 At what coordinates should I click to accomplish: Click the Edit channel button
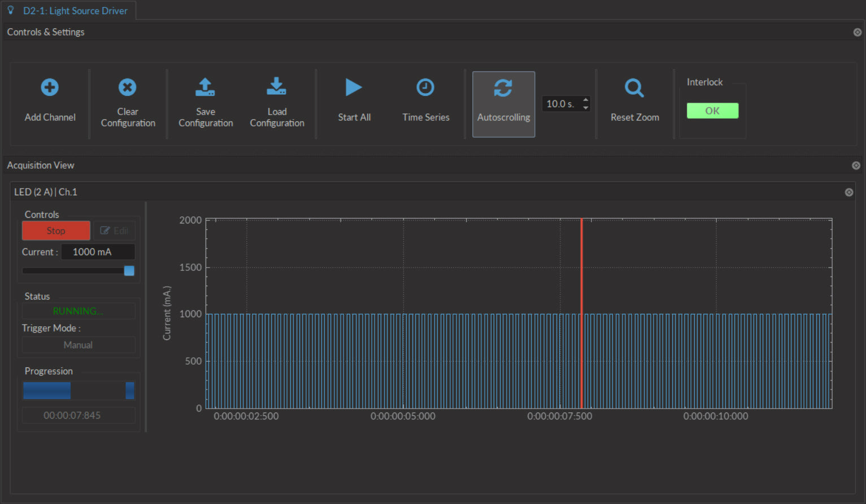tap(114, 231)
